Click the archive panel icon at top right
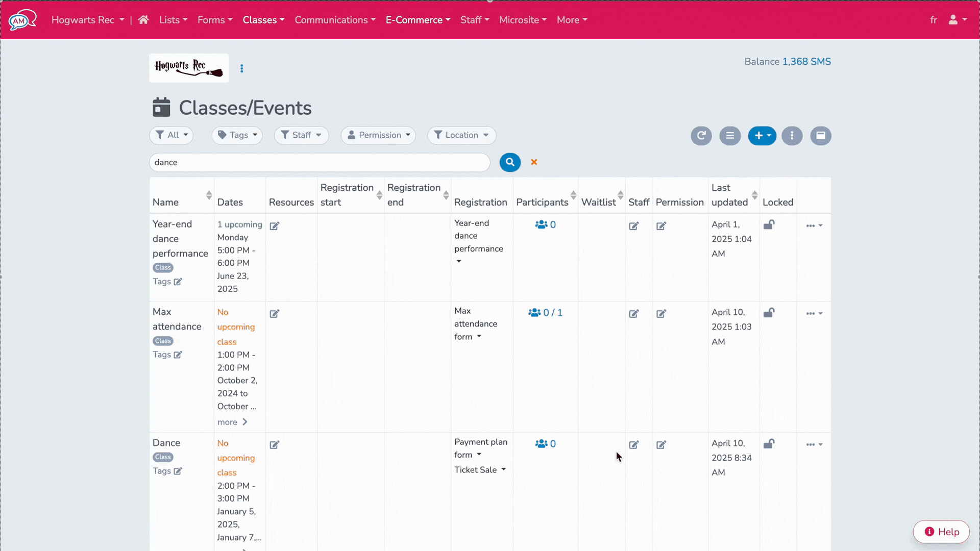 821,135
